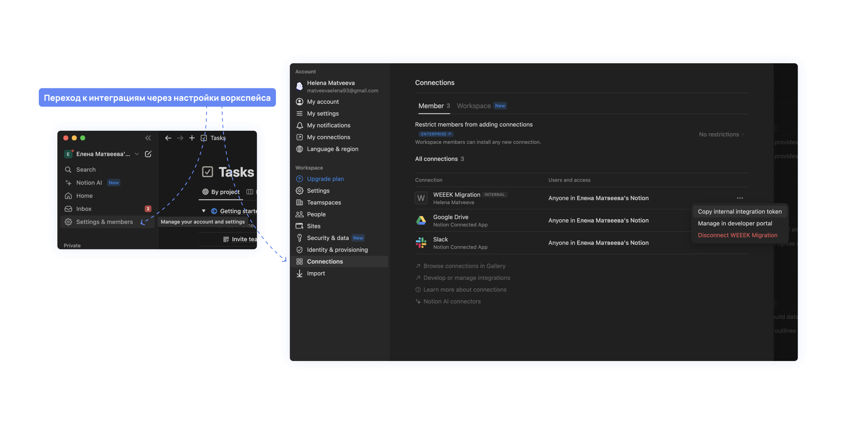The width and height of the screenshot is (868, 424).
Task: Click the Upgrade plan link
Action: click(325, 179)
